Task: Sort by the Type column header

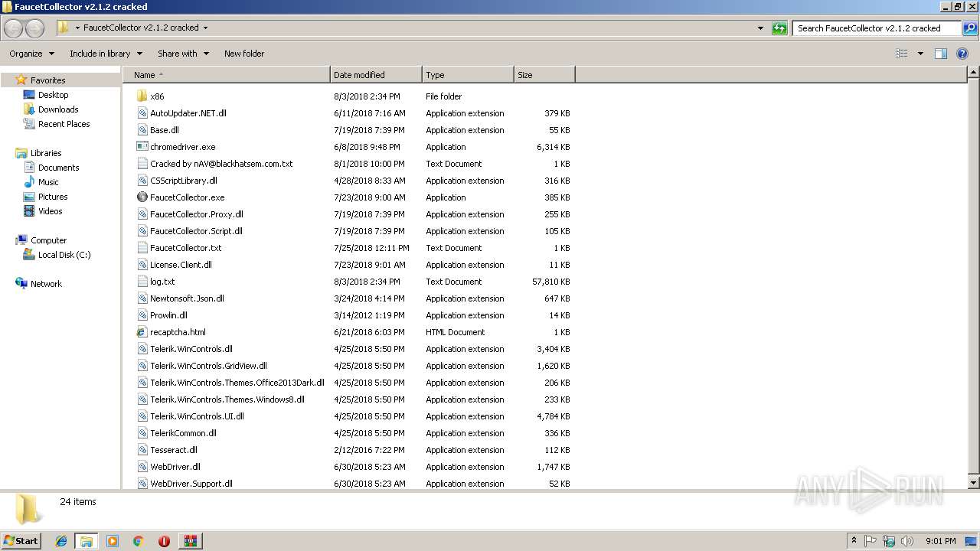Action: point(468,75)
